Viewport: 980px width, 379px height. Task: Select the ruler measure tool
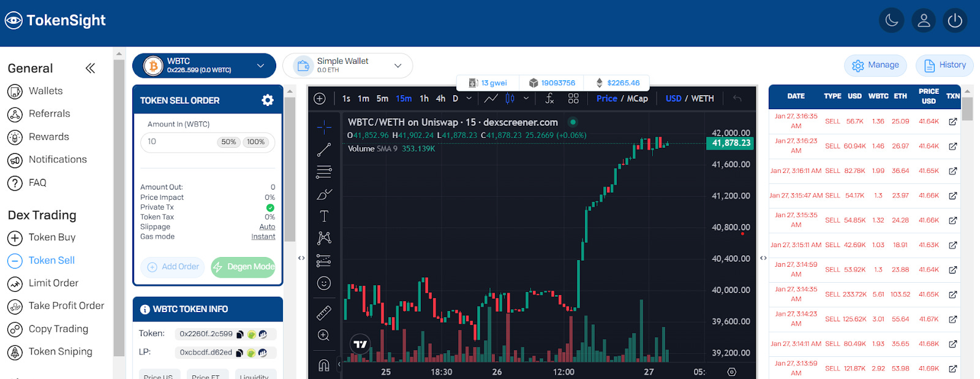[324, 313]
